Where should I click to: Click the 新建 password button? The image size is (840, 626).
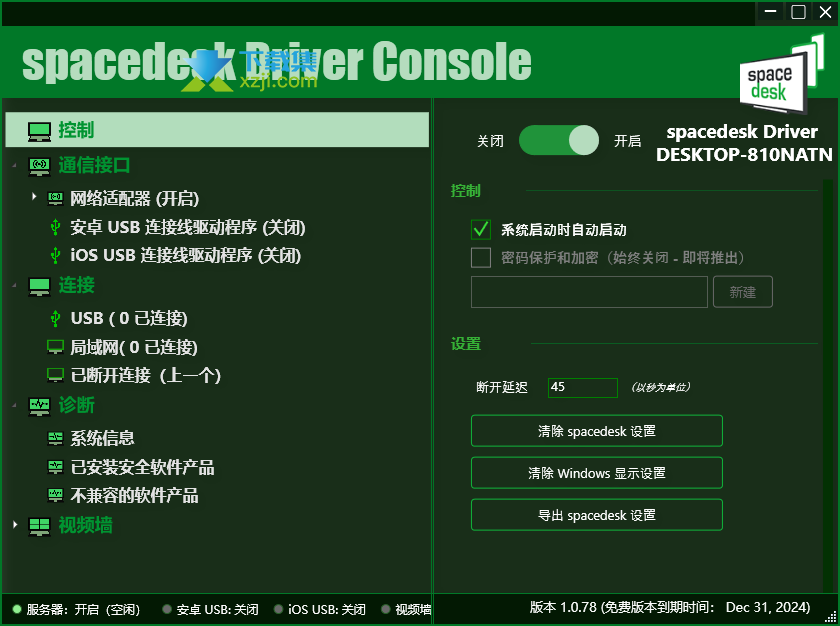click(742, 292)
